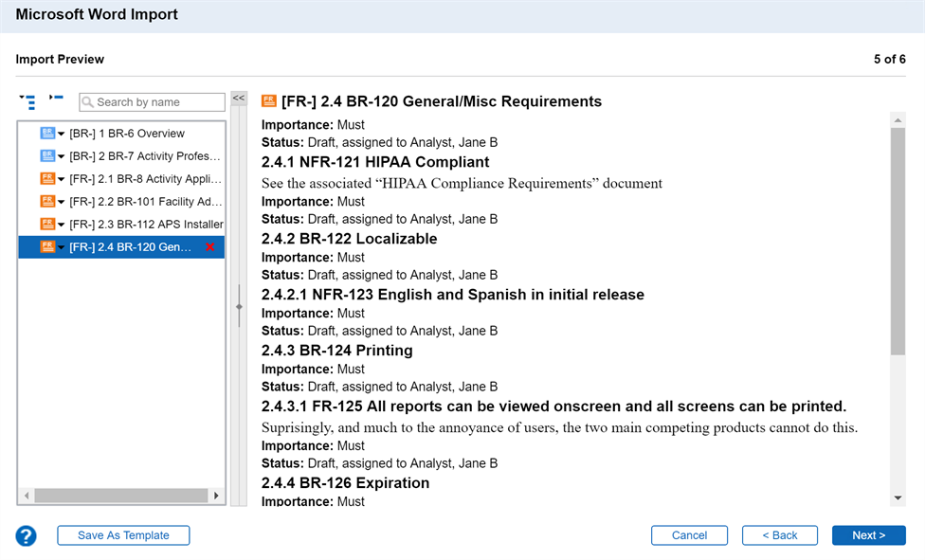This screenshot has width=925, height=560.
Task: Open type dropdown arrow for BR-8 Activity Appli
Action: tap(62, 180)
